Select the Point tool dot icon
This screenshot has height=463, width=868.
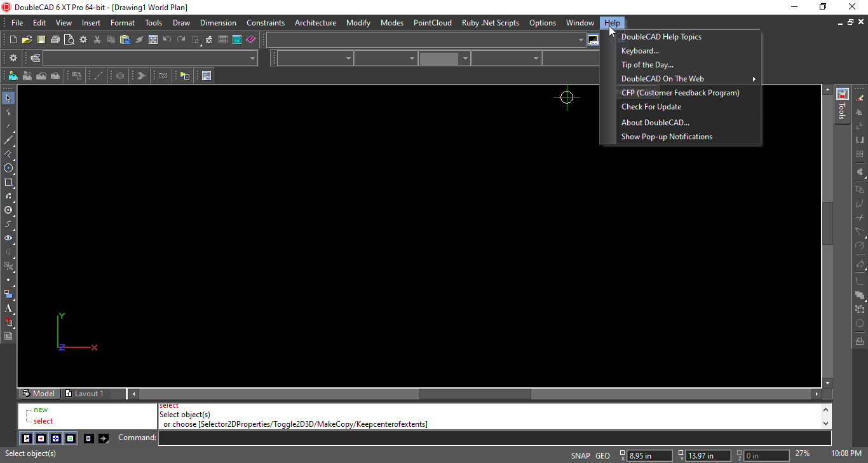(8, 280)
